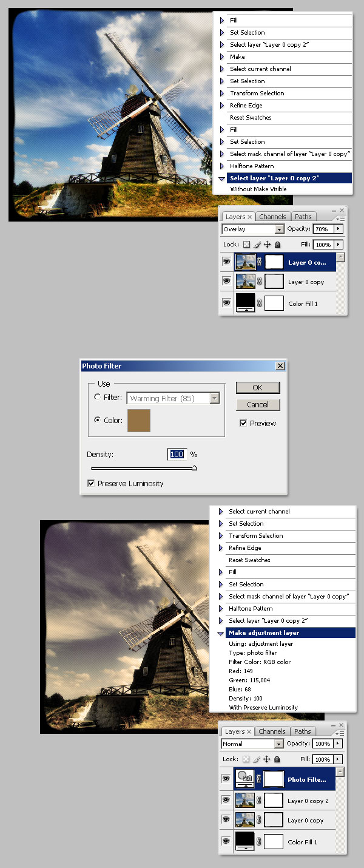Hide Color Fill 1 in Overlay-mode Layers panel
Screen dimensions: 364x868
pos(227,303)
